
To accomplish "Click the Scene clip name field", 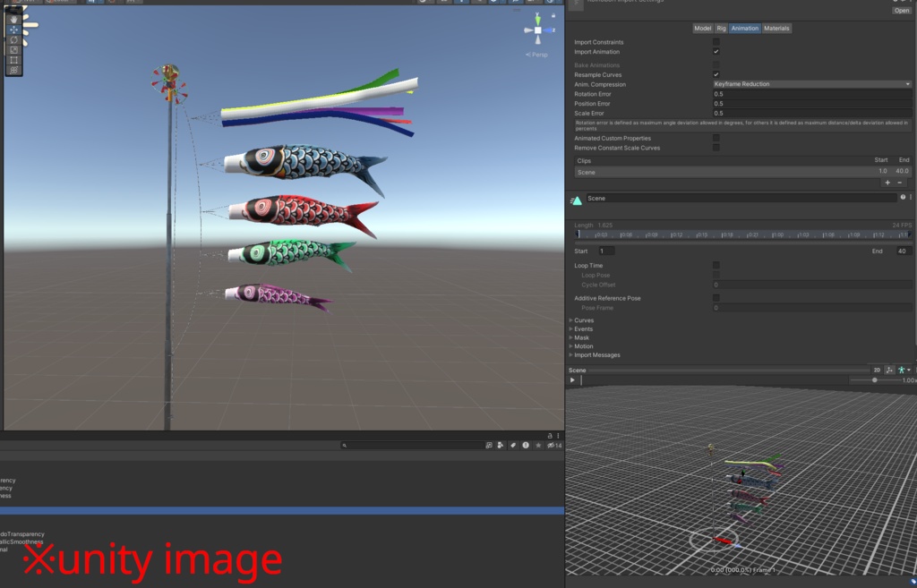I will 741,198.
